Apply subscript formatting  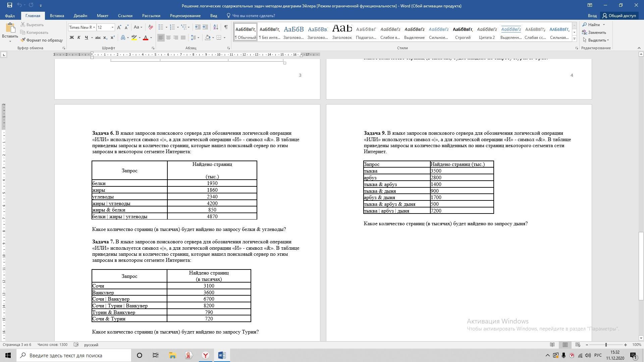(105, 38)
